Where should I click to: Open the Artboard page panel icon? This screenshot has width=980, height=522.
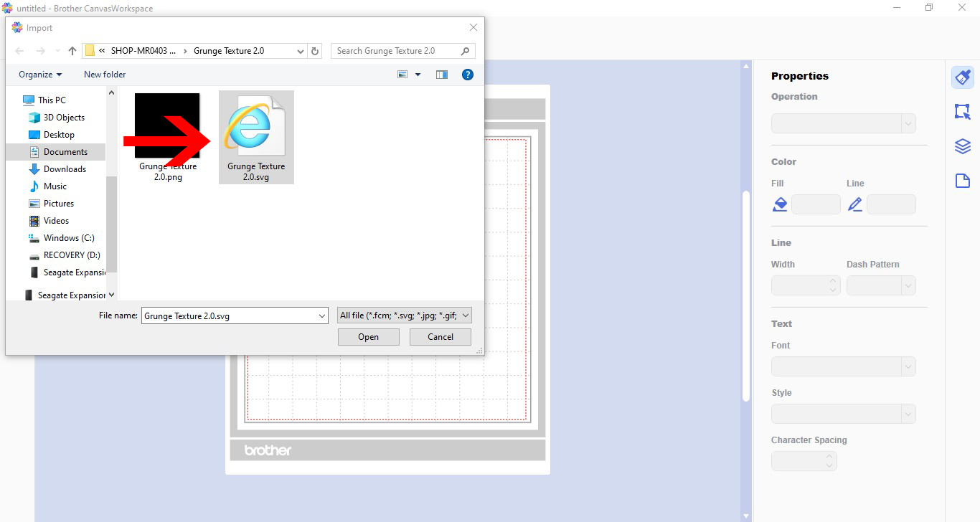coord(962,181)
